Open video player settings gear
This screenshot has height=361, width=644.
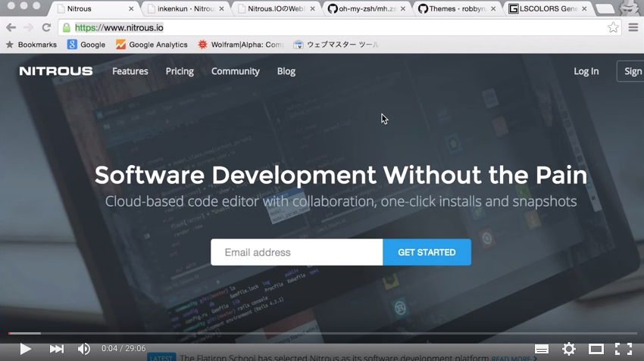point(568,349)
